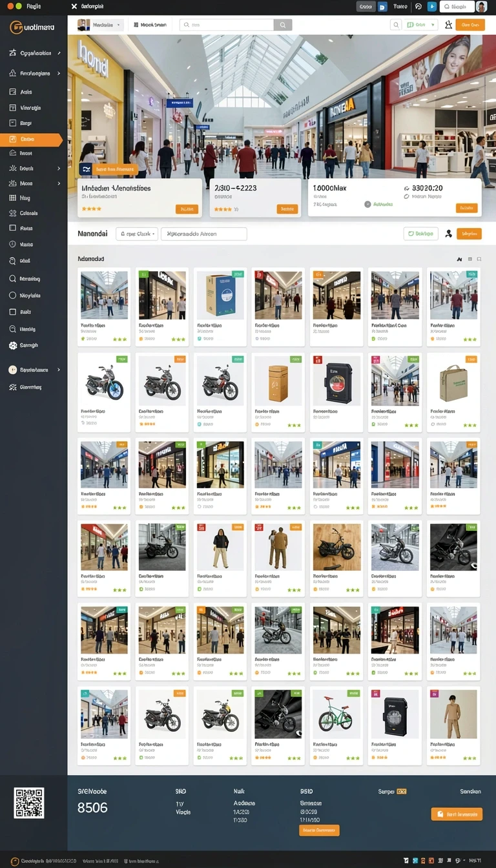Open the person in black hoodie thumbnail

220,546
